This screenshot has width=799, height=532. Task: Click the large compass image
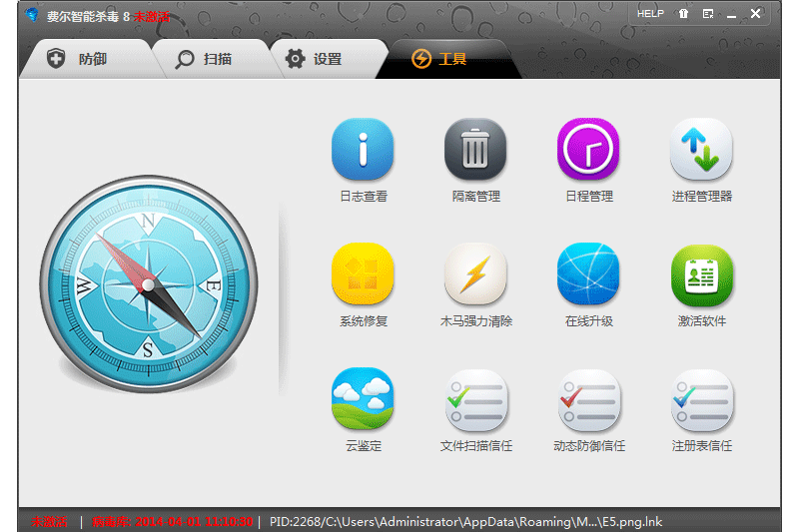point(148,284)
